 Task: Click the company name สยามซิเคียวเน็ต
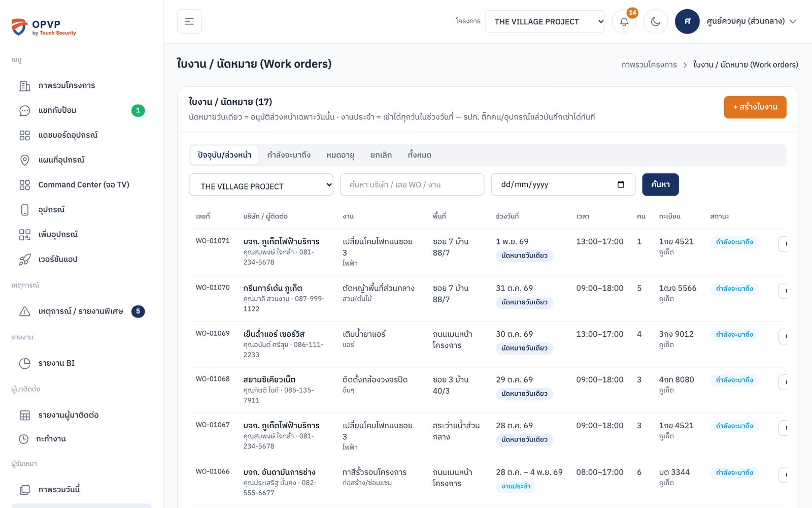pos(269,379)
